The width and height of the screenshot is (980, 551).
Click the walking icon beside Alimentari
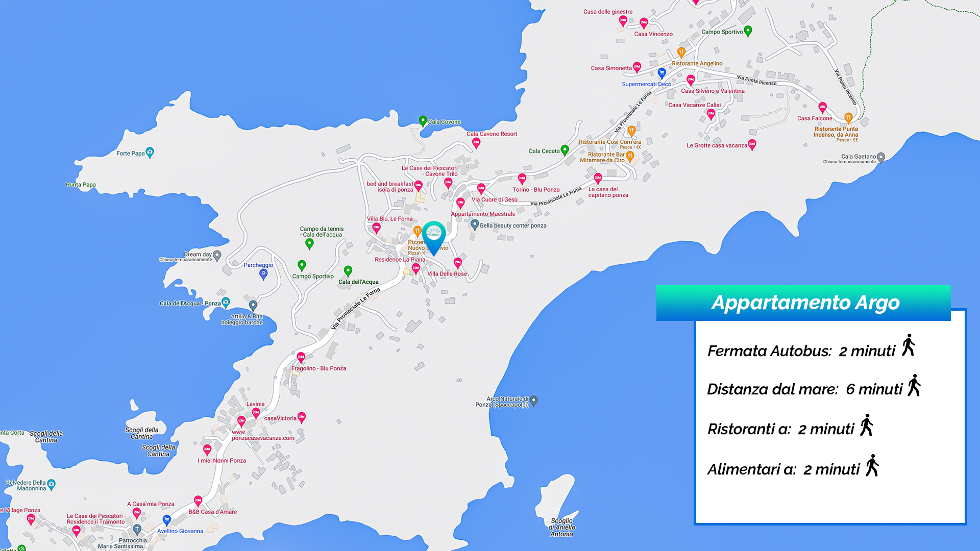pos(872,465)
